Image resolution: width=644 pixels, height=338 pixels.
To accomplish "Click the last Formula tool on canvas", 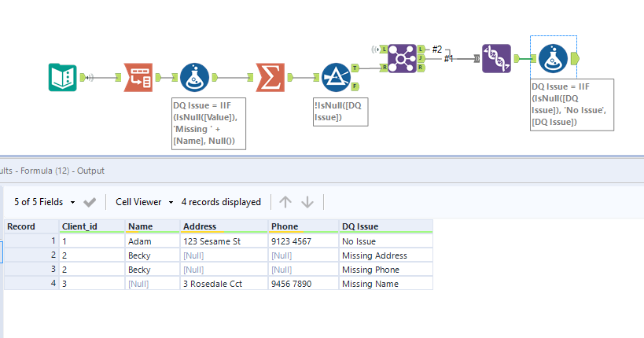I will (554, 58).
